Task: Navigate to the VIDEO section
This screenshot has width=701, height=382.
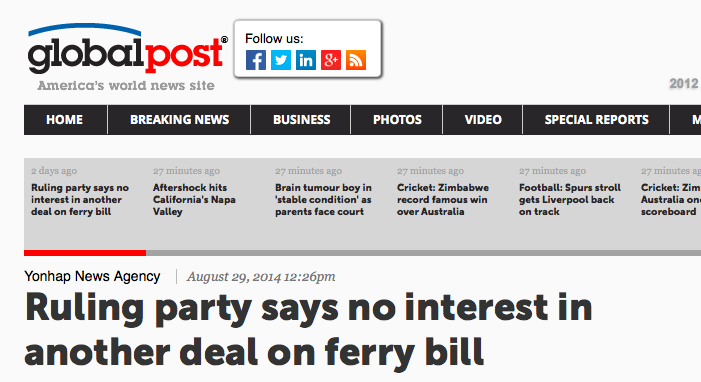Action: pyautogui.click(x=483, y=120)
